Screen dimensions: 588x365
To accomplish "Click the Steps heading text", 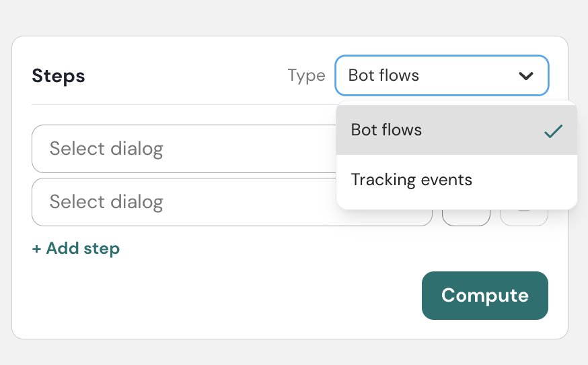I will (59, 75).
